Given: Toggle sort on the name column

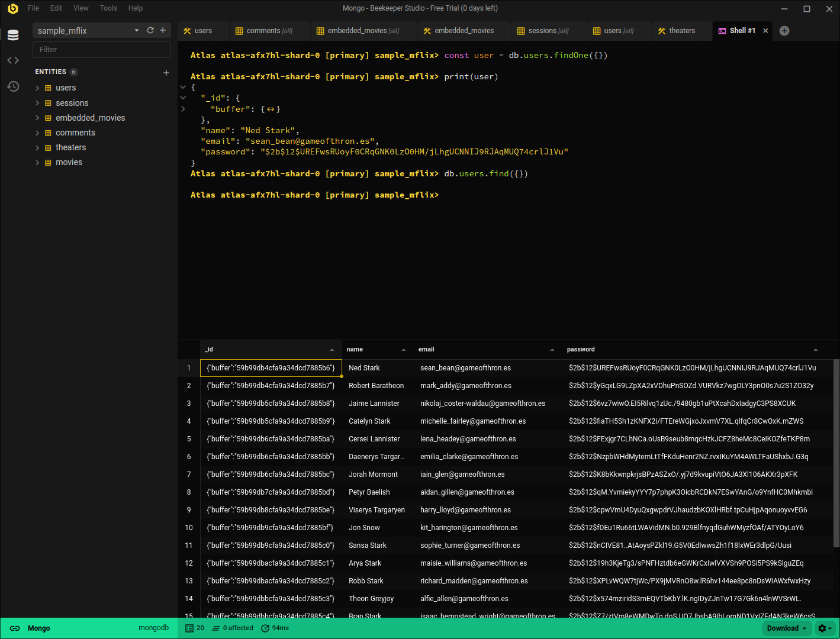Looking at the screenshot, I should point(404,350).
